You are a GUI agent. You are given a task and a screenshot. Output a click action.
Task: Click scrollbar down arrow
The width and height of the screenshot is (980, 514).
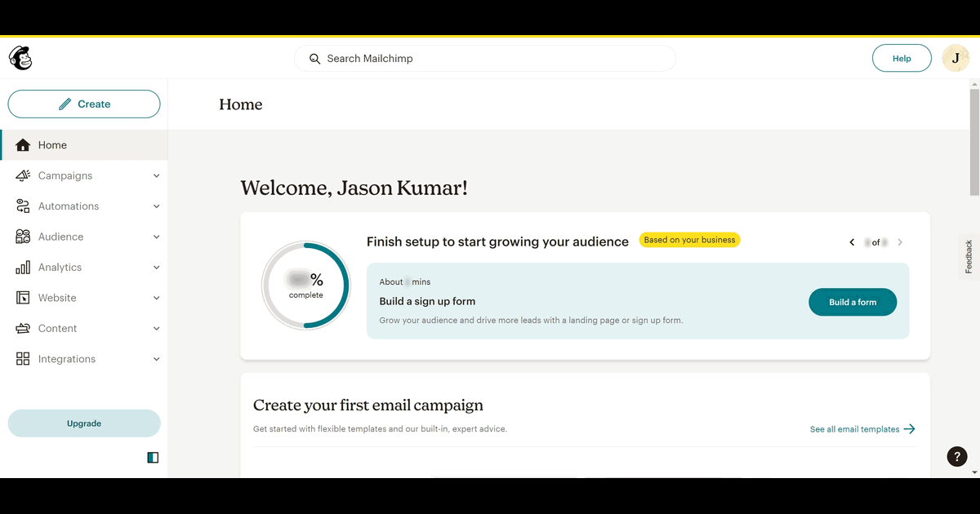pos(974,472)
